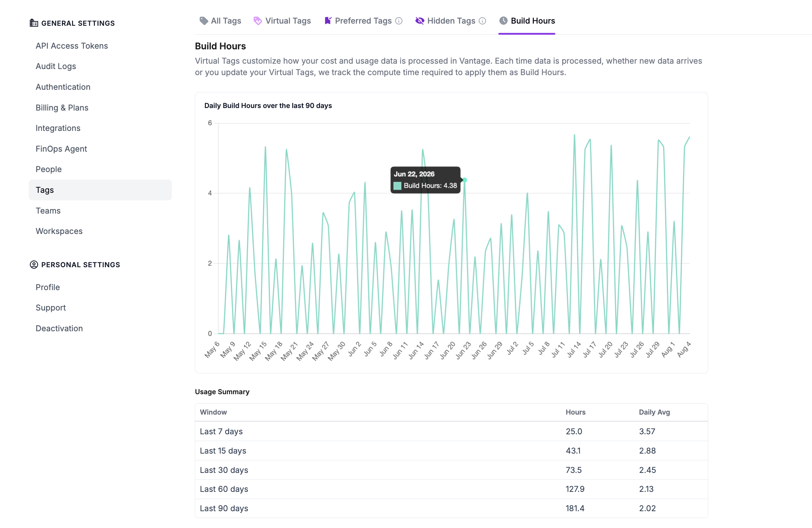Click the Usage Summary heading
The height and width of the screenshot is (528, 812).
[222, 392]
